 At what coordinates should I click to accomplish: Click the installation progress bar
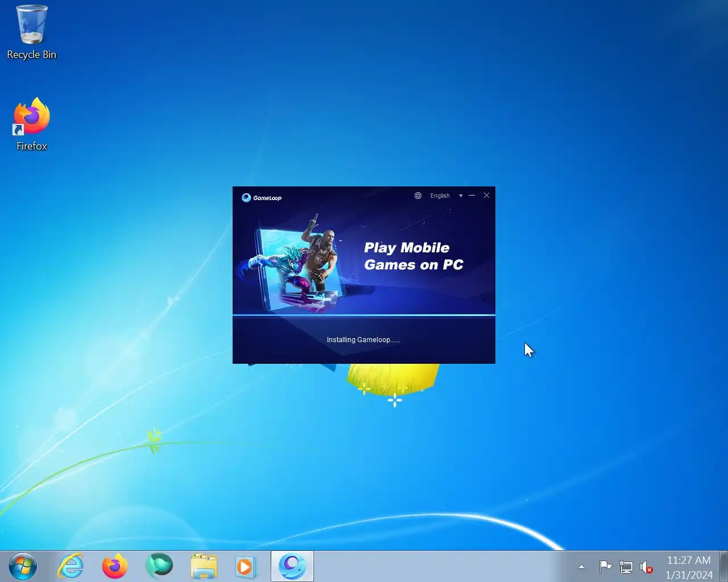364,315
